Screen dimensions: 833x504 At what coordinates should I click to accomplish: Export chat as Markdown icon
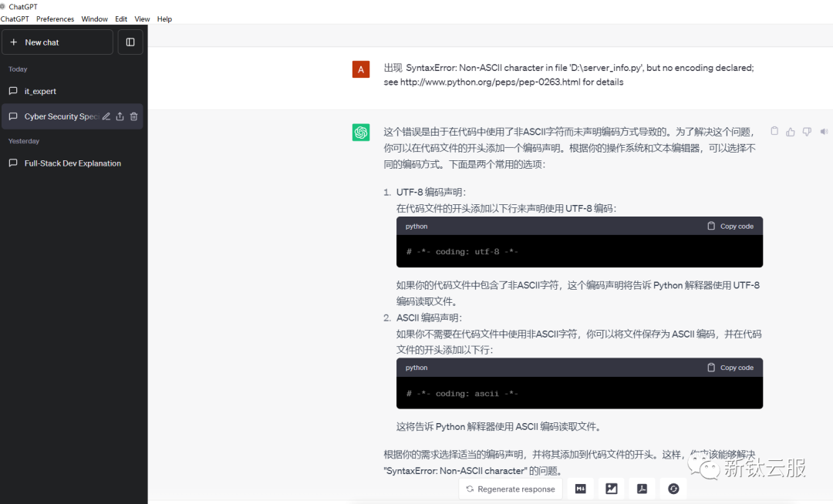point(581,489)
